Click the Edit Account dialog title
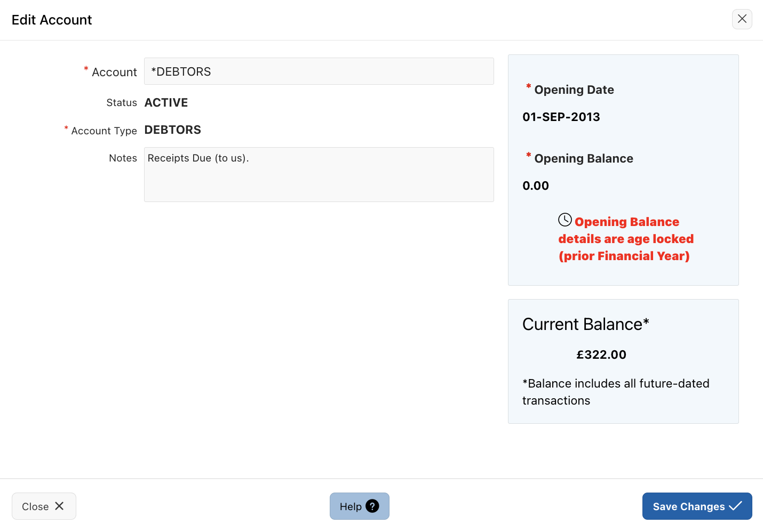This screenshot has width=763, height=532. click(x=52, y=20)
